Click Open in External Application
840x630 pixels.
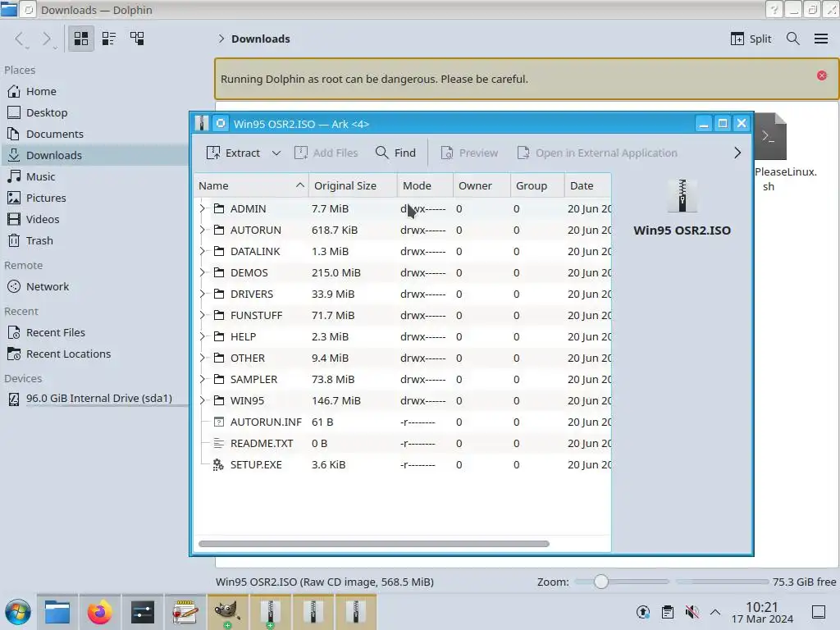597,153
